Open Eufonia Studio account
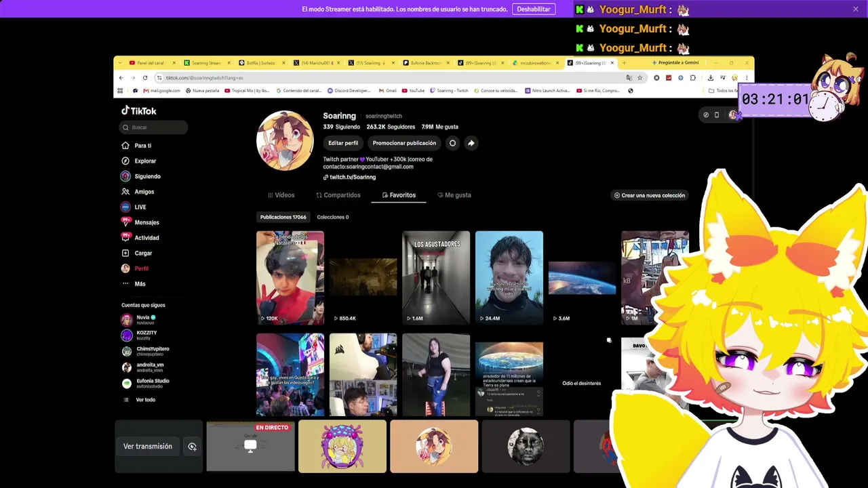The image size is (868, 488). pyautogui.click(x=145, y=383)
